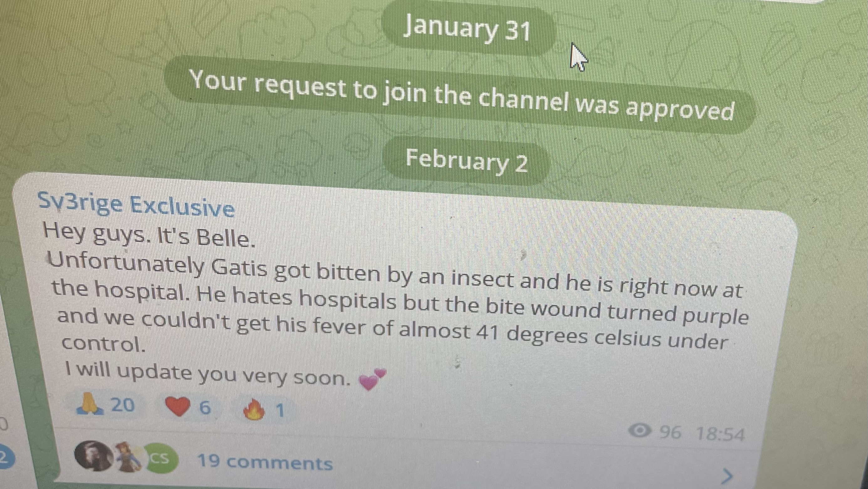Click the chevron arrow beside comments
868x489 pixels.
[727, 476]
